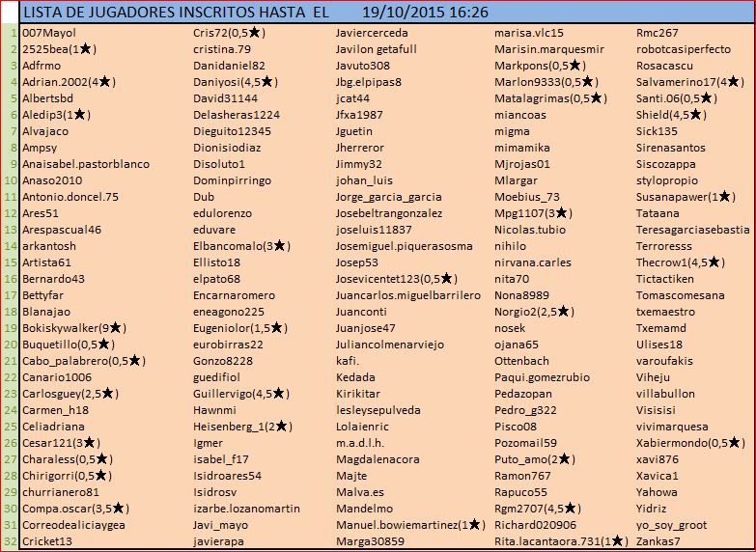The height and width of the screenshot is (552, 756).
Task: Click the header cell 'LISTA DE JUGADORES INSCRITOS HASTA EL'
Action: click(x=174, y=13)
